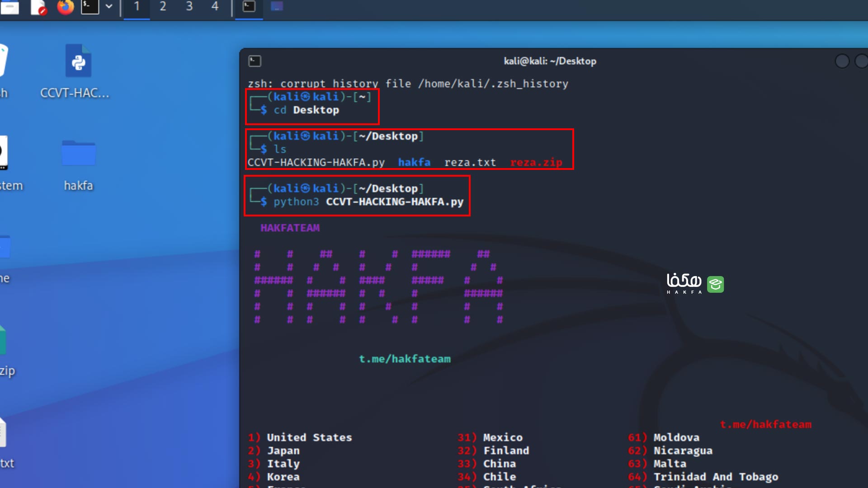
Task: Click option 64) Trinidad And Tobago
Action: (703, 477)
